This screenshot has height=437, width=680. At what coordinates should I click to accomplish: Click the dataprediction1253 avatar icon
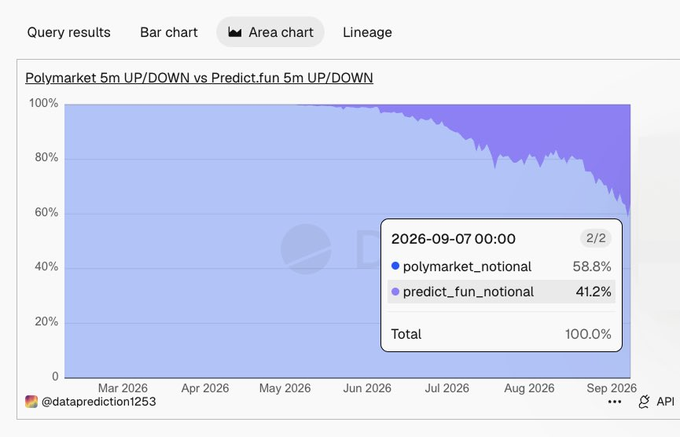[31, 402]
